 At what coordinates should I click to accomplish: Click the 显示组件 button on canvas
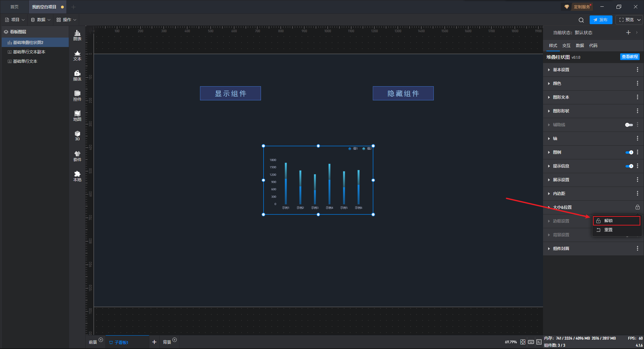pos(230,93)
